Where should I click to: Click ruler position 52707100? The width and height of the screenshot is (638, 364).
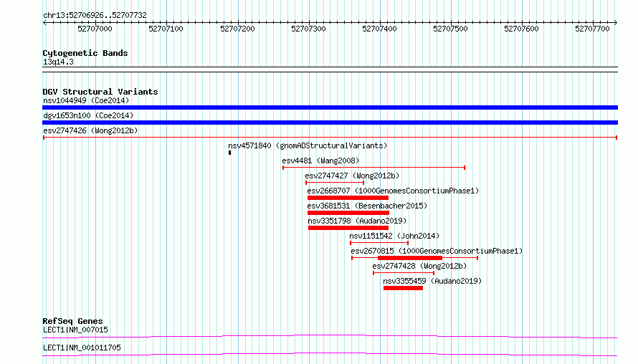click(x=166, y=29)
